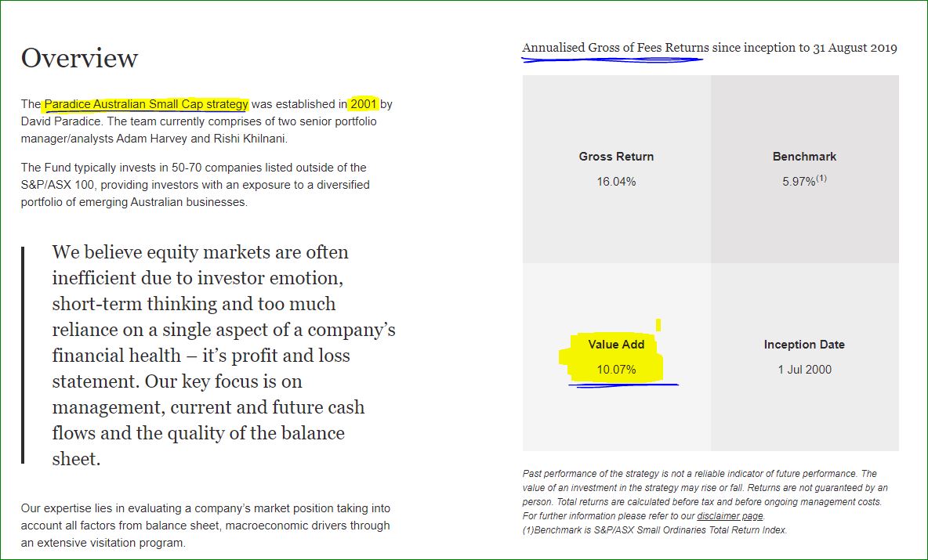Click the Adam Harvey and Rishi Khilnani text
This screenshot has width=928, height=560.
201,139
